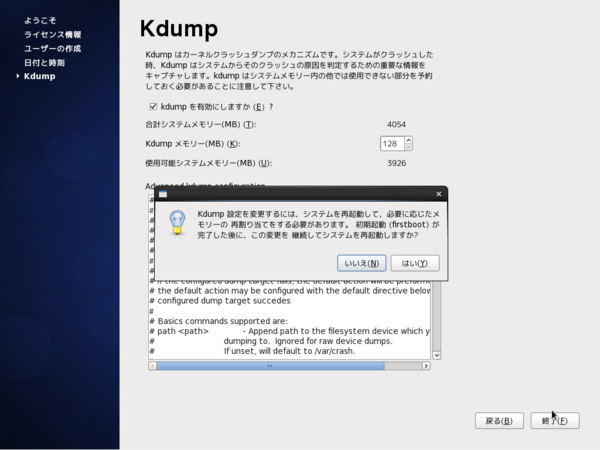Screen dimensions: 600x450
Task: Select ユーザーの作成 in the sidebar
Action: pos(52,49)
